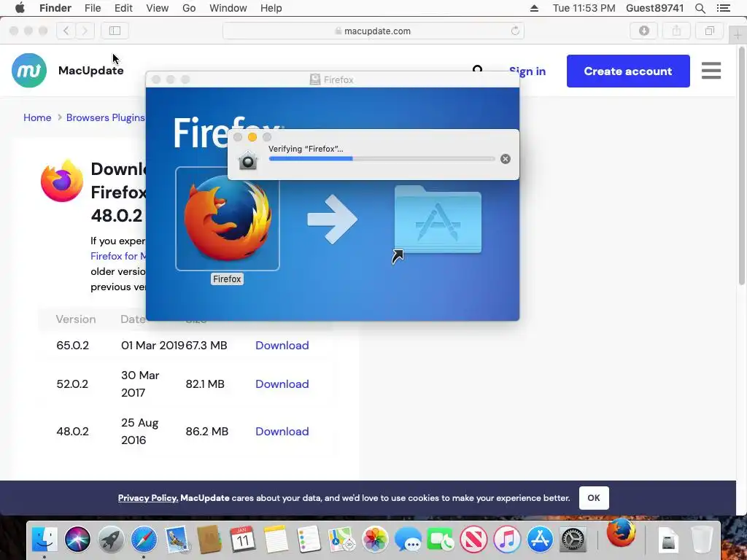Viewport: 747px width, 560px height.
Task: Go back in Safari
Action: 66,31
